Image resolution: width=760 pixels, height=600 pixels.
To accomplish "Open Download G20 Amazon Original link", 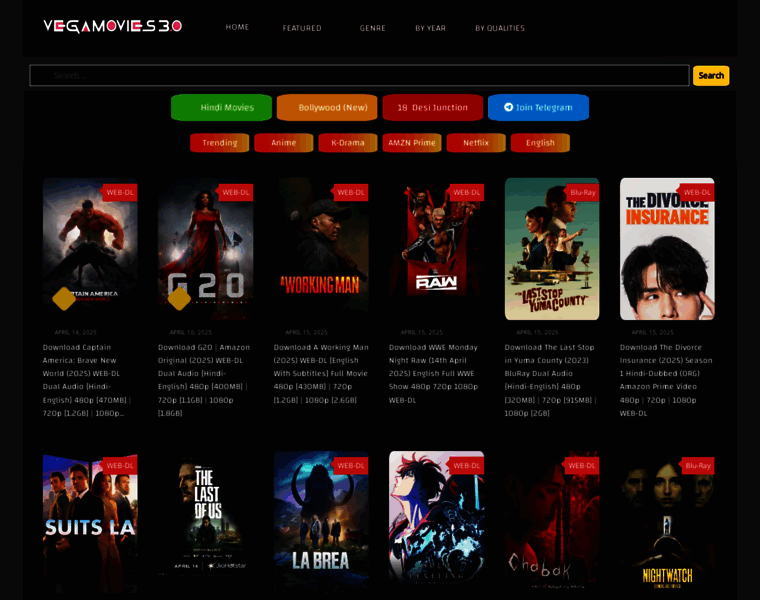I will 204,380.
